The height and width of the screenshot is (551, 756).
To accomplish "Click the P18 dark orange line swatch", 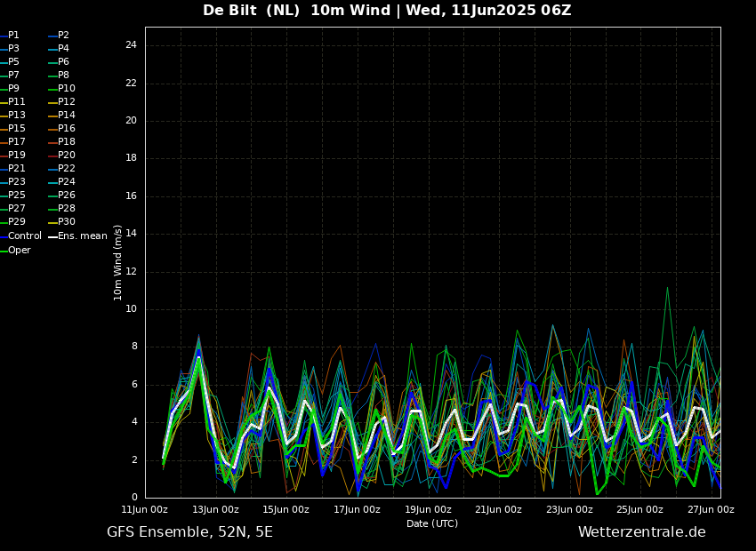I will pyautogui.click(x=52, y=142).
